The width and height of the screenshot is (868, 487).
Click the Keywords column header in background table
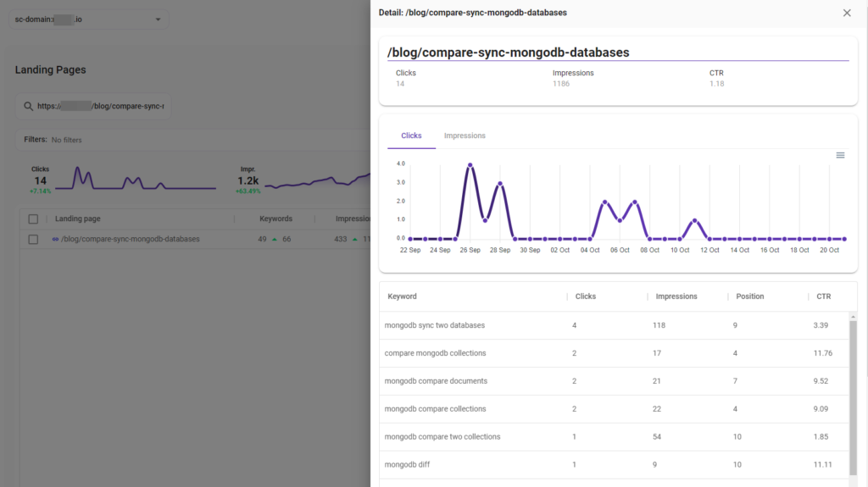pyautogui.click(x=275, y=219)
